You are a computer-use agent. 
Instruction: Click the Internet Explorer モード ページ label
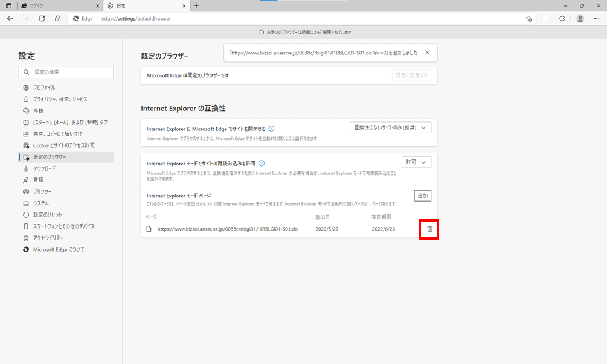point(178,196)
